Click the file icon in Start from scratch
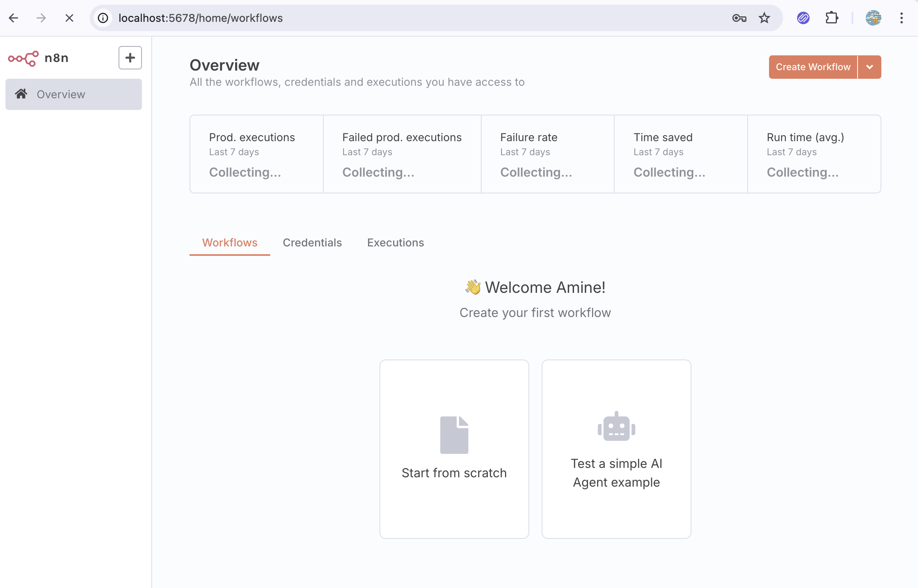 pos(454,435)
